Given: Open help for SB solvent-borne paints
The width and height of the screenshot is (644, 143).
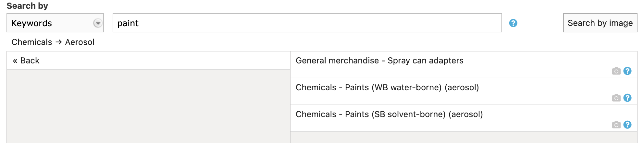Looking at the screenshot, I should pyautogui.click(x=627, y=125).
